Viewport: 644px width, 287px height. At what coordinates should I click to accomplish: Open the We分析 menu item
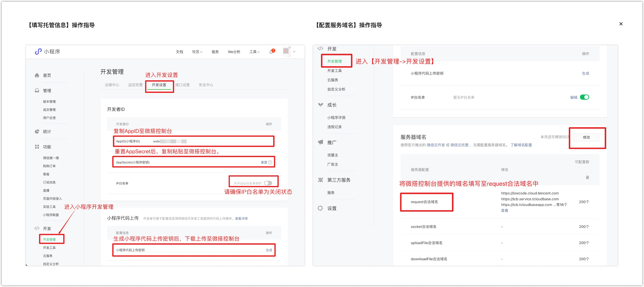pos(234,52)
